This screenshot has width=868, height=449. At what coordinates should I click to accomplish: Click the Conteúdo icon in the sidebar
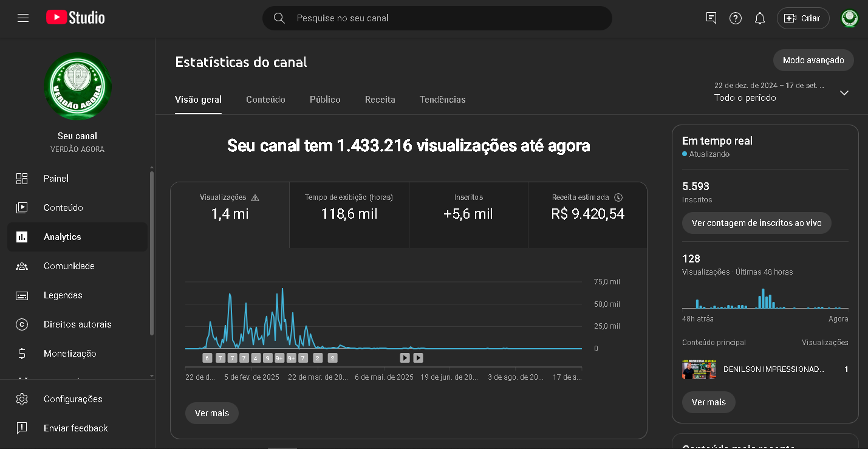[22, 208]
